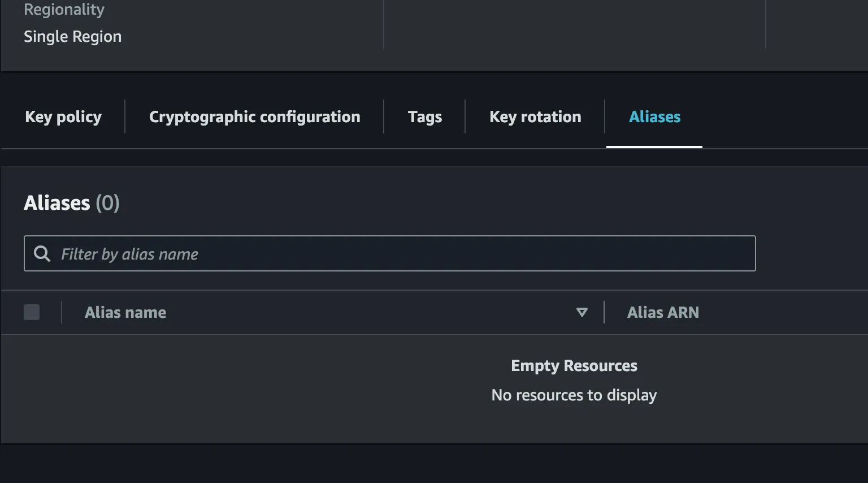
Task: Select the Aliases tab
Action: click(x=654, y=117)
